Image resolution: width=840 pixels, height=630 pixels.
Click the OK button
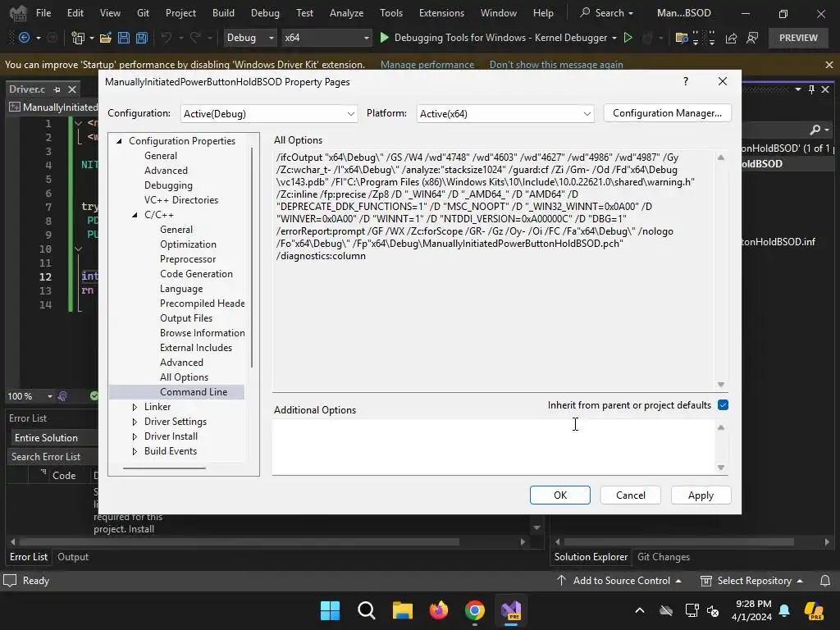[560, 495]
